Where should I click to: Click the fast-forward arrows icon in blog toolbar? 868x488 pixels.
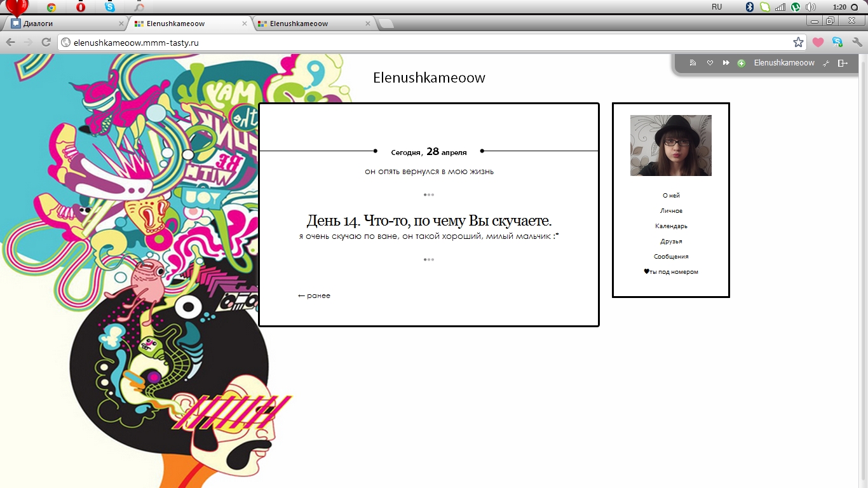click(x=726, y=63)
